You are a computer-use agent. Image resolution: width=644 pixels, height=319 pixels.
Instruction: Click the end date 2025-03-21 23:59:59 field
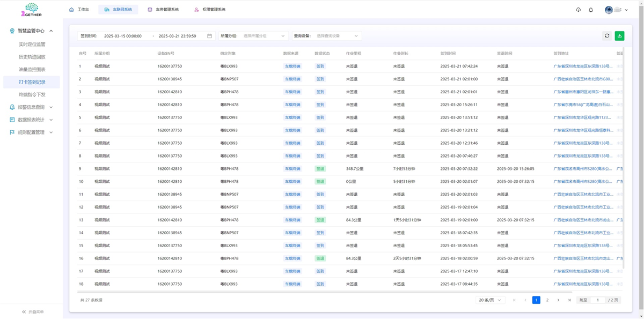(x=177, y=36)
